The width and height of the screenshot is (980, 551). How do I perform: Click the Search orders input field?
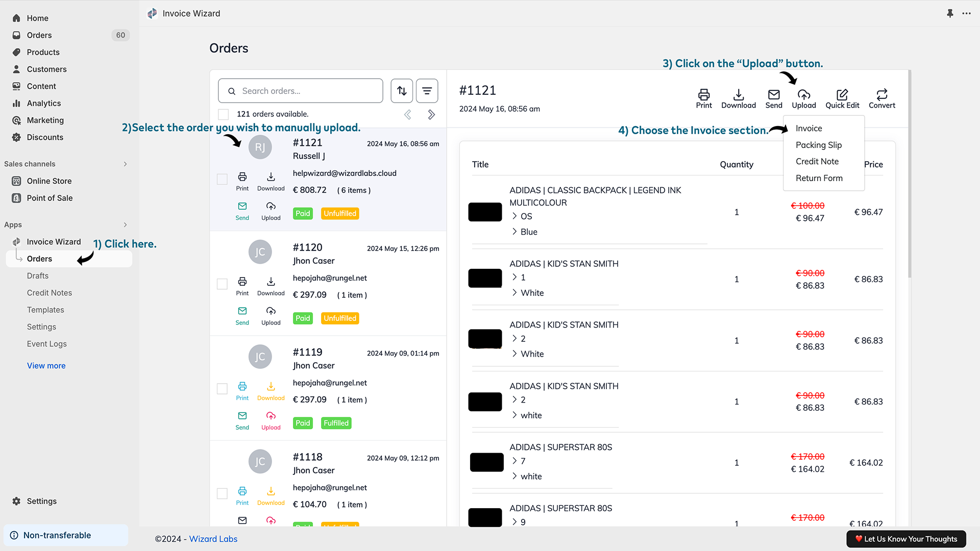pyautogui.click(x=301, y=91)
